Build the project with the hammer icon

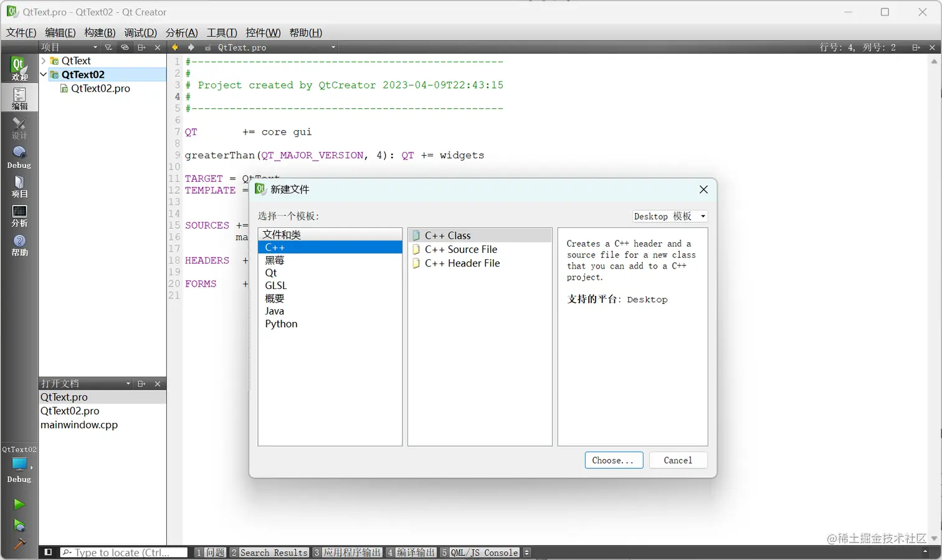point(19,545)
